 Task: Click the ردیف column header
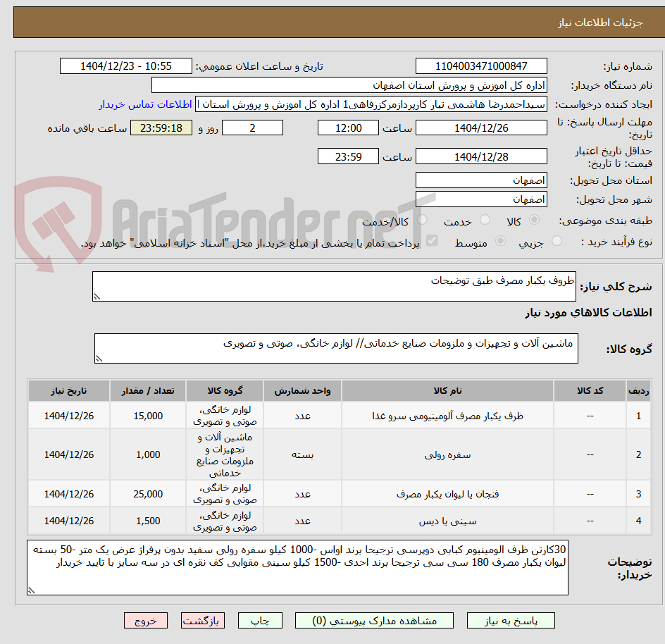[638, 391]
